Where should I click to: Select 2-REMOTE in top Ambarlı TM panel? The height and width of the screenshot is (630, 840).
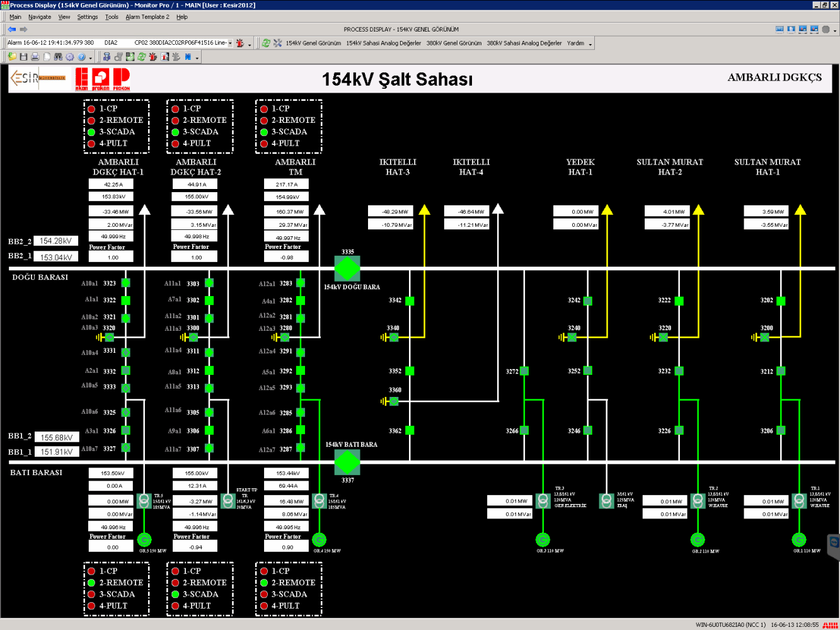[x=264, y=120]
